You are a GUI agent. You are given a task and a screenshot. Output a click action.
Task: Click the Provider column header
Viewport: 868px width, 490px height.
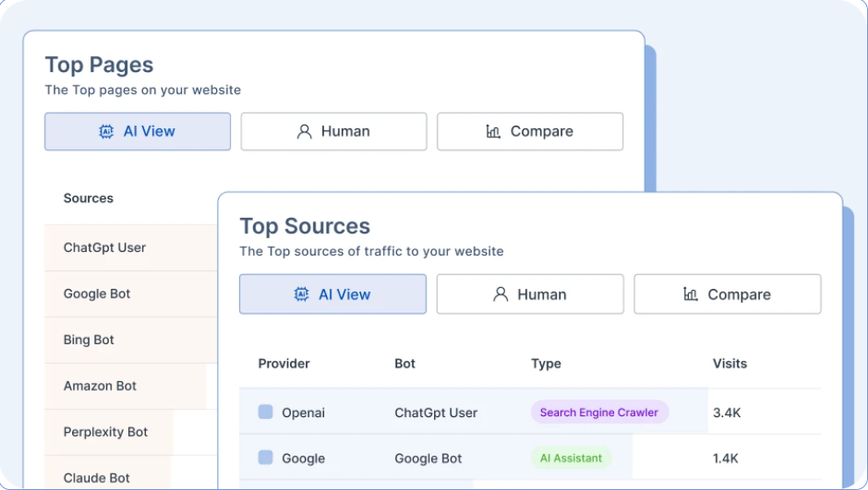click(x=284, y=364)
